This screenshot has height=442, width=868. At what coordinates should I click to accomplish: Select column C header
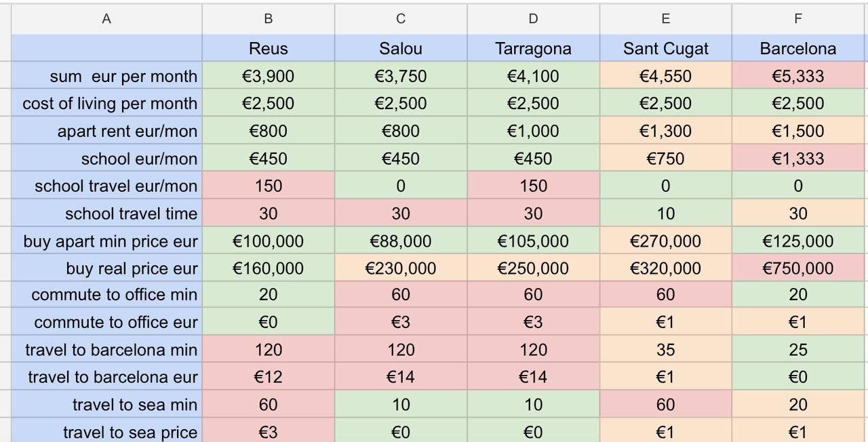[x=401, y=19]
